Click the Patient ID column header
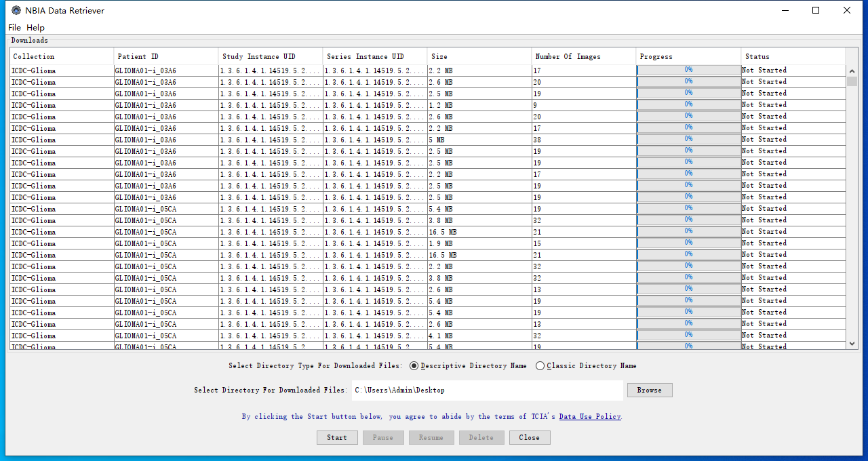868x461 pixels. click(x=166, y=57)
